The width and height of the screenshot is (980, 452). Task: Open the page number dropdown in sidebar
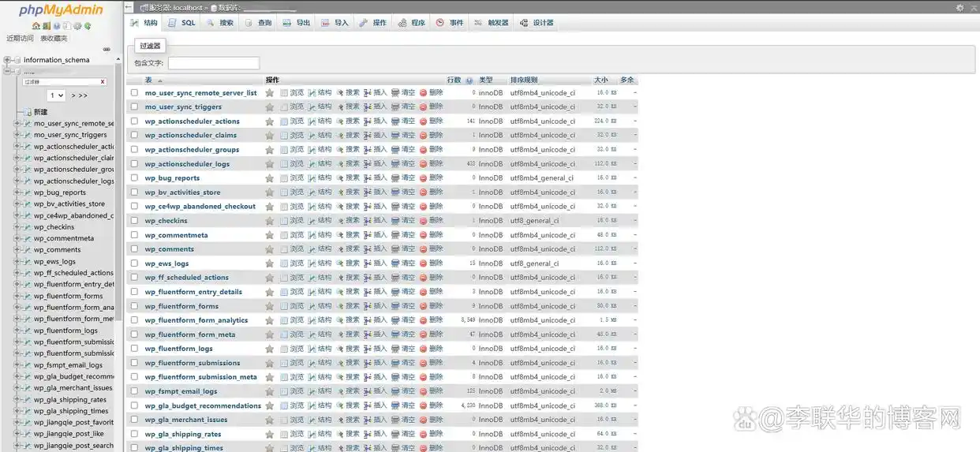click(x=56, y=95)
